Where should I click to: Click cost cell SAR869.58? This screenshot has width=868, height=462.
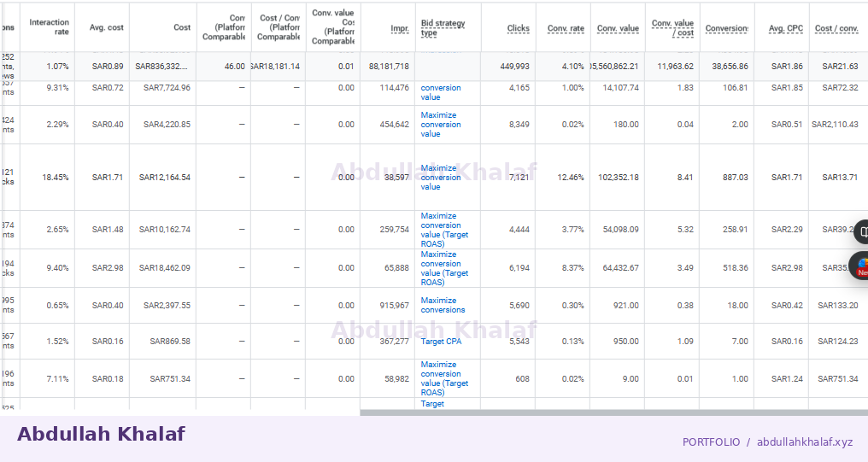click(170, 342)
